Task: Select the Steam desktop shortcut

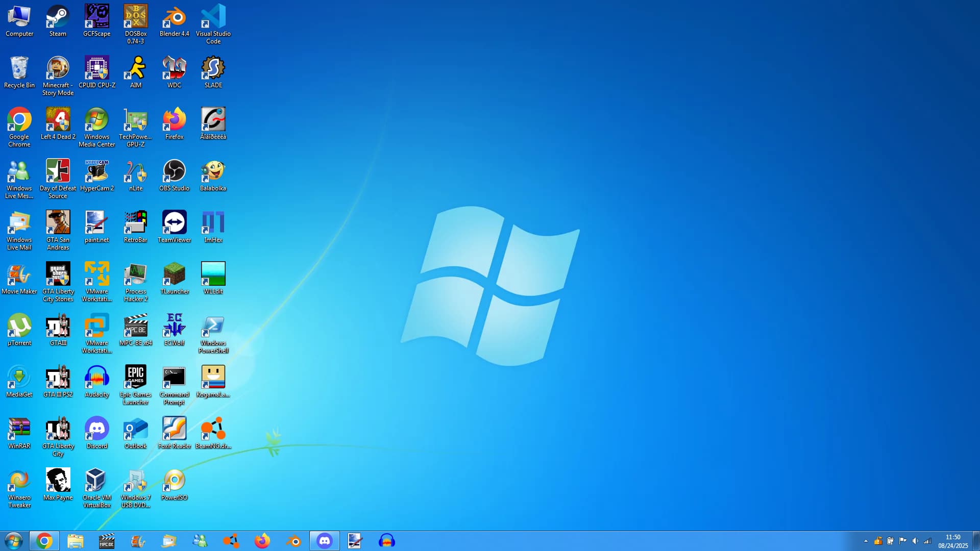Action: (x=58, y=18)
